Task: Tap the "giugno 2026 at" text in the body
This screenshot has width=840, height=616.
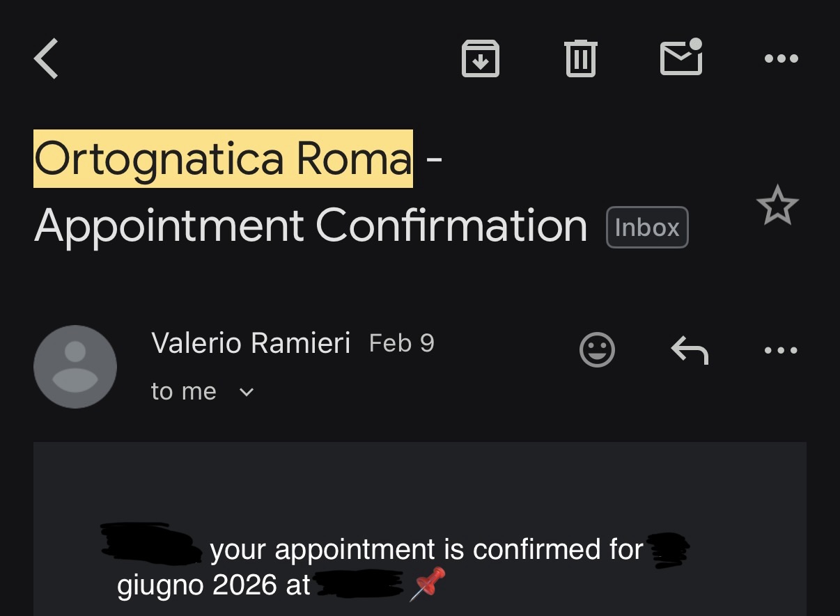Action: click(x=214, y=585)
